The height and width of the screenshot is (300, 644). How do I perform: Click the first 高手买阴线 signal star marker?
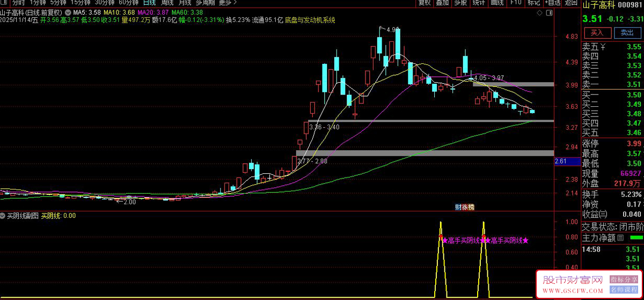click(x=444, y=240)
